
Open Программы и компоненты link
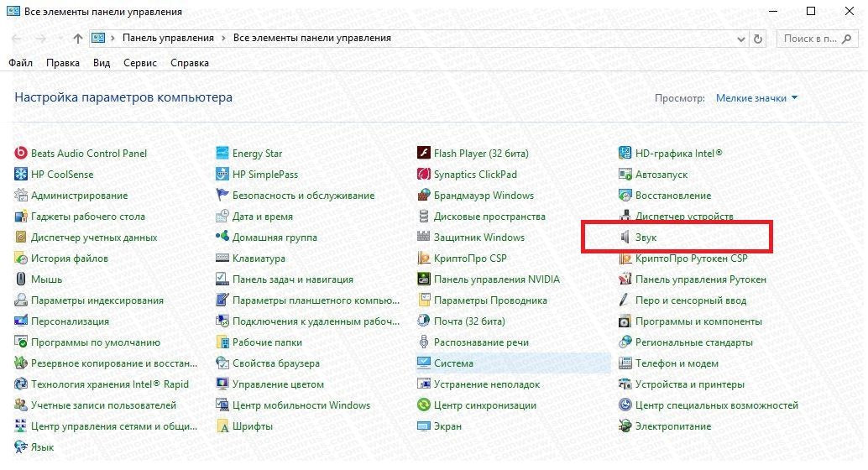pos(698,321)
